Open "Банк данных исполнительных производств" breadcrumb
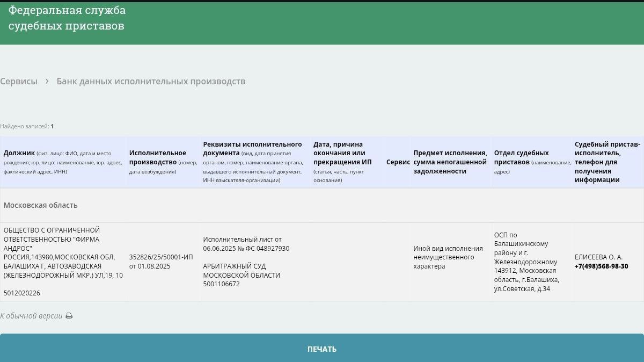This screenshot has height=362, width=644. tap(151, 81)
